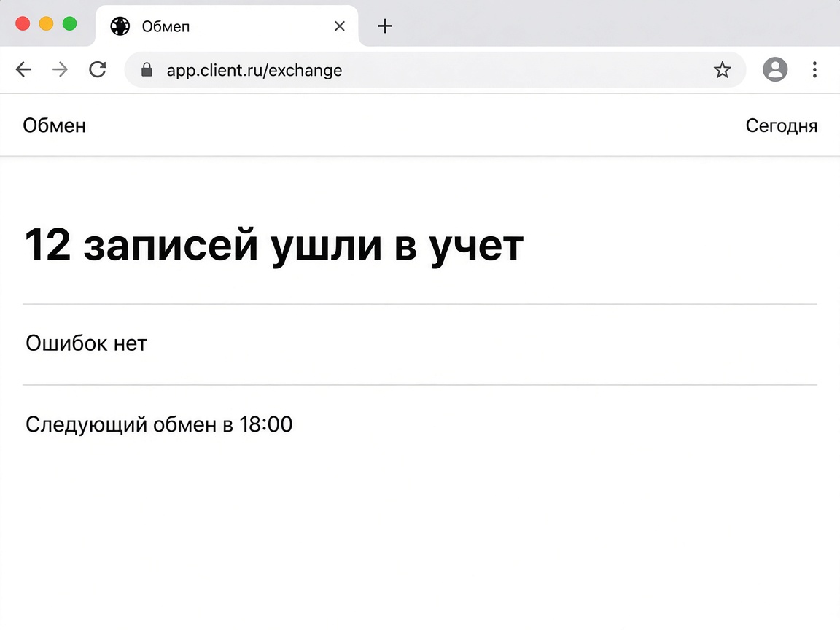This screenshot has width=840, height=630.
Task: Go back with the back arrow
Action: 23,70
